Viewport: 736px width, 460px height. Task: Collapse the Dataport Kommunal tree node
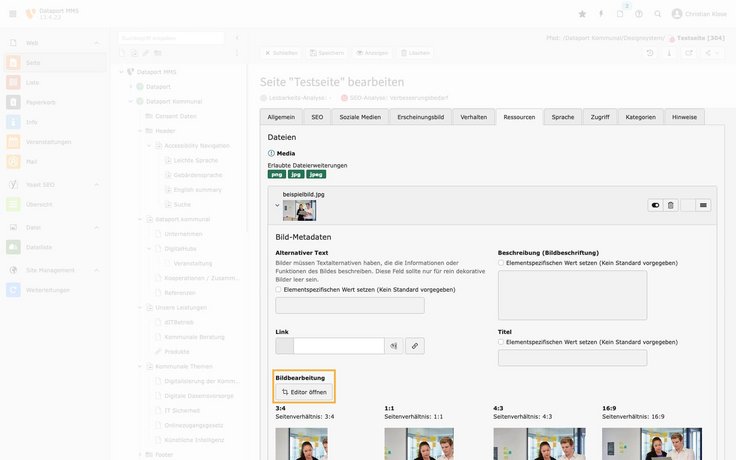(x=130, y=101)
